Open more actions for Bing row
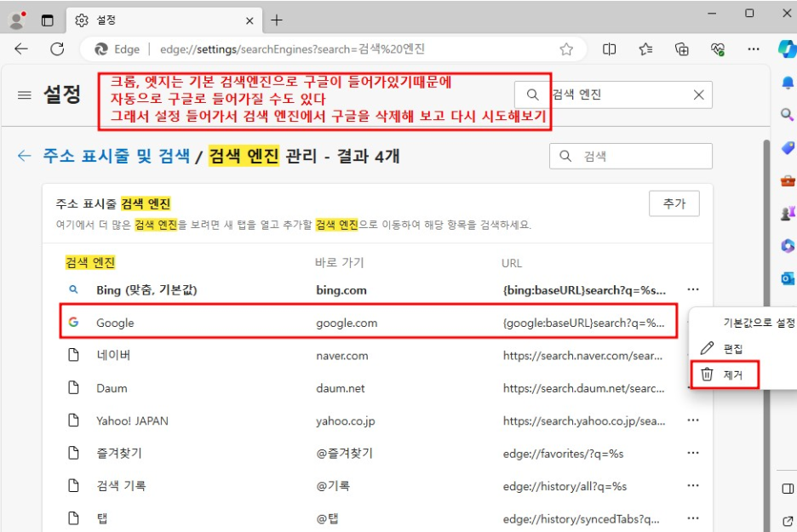This screenshot has height=532, width=797. point(693,289)
